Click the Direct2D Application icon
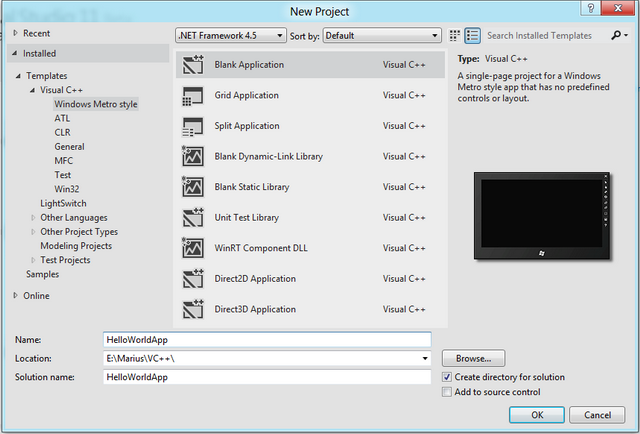640x434 pixels. tap(193, 279)
